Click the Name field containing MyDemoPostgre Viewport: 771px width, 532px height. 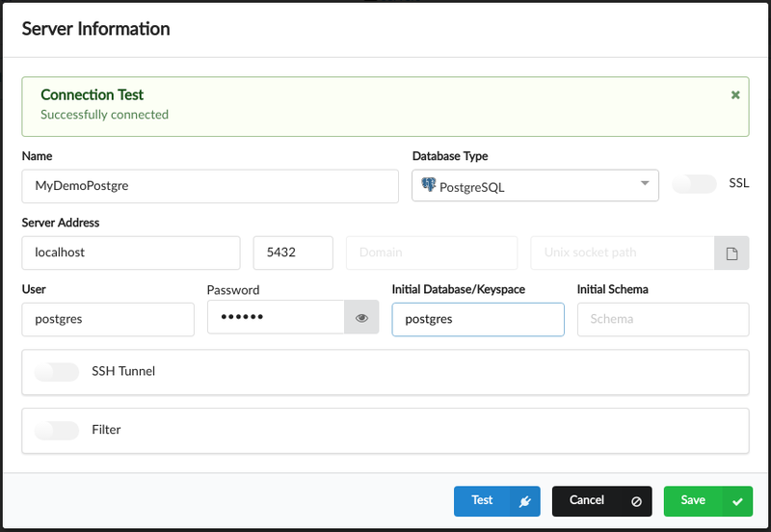click(209, 186)
